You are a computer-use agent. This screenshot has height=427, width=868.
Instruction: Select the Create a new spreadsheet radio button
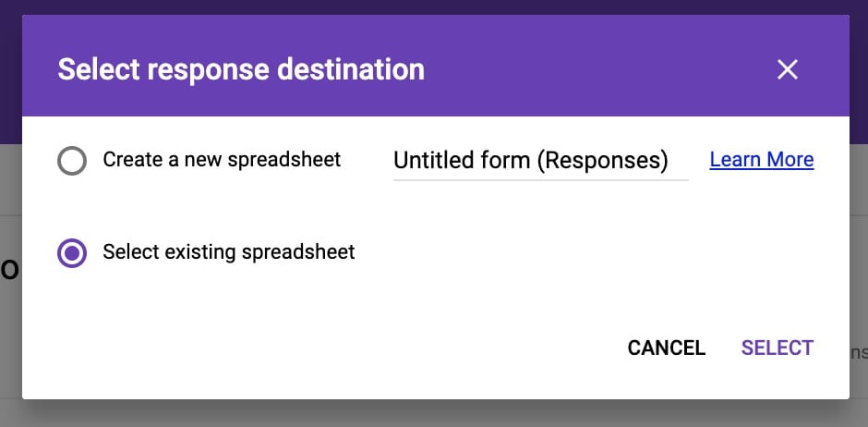coord(72,161)
